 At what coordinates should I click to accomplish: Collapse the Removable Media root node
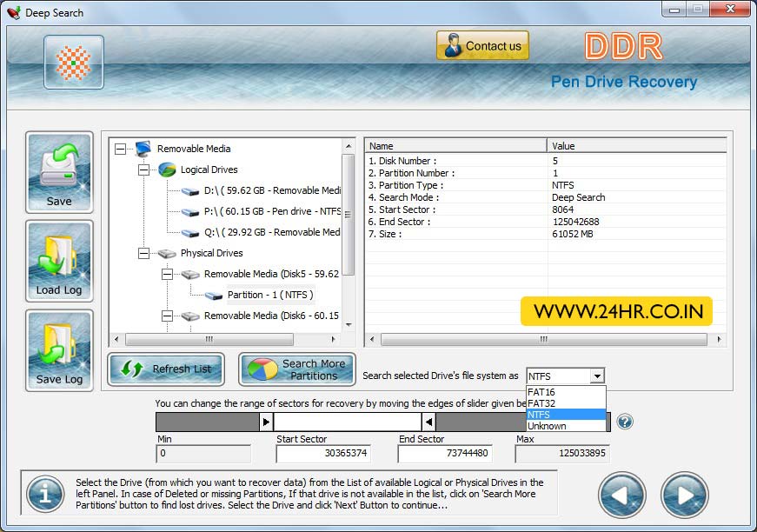120,149
